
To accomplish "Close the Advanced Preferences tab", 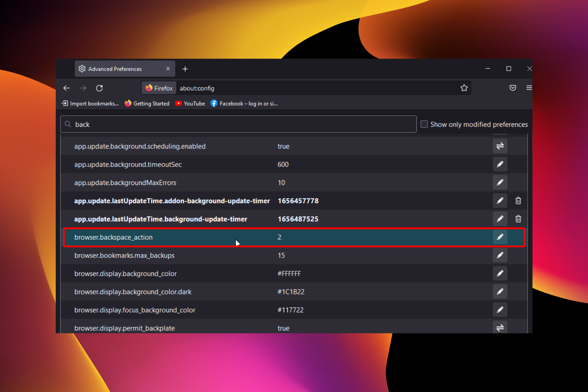I will click(x=168, y=69).
